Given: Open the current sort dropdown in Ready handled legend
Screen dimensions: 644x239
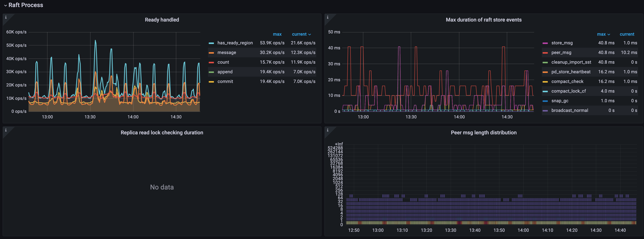Looking at the screenshot, I should coord(301,34).
